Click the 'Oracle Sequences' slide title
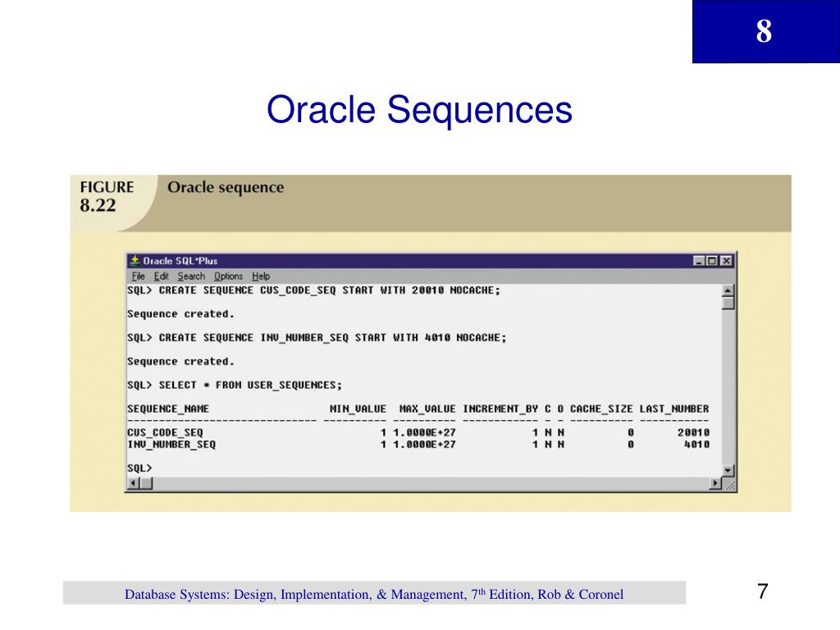Image resolution: width=840 pixels, height=630 pixels. (419, 110)
